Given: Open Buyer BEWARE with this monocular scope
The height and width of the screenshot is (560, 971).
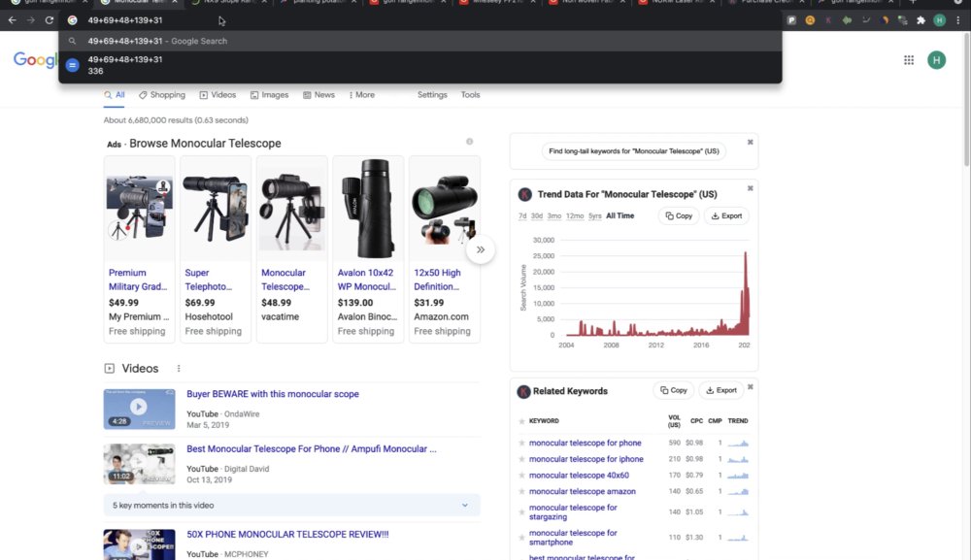Looking at the screenshot, I should click(x=273, y=393).
